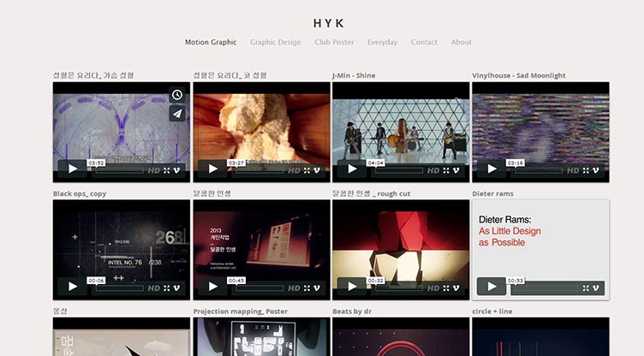This screenshot has height=356, width=644.
Task: Open the HYK site logo
Action: pyautogui.click(x=328, y=23)
